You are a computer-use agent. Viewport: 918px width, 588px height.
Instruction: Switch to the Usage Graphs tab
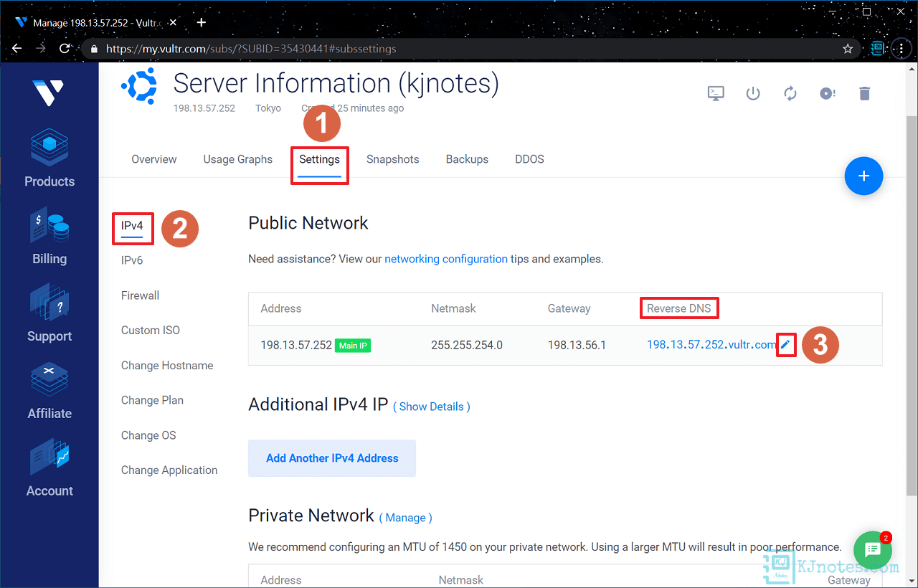pos(238,159)
